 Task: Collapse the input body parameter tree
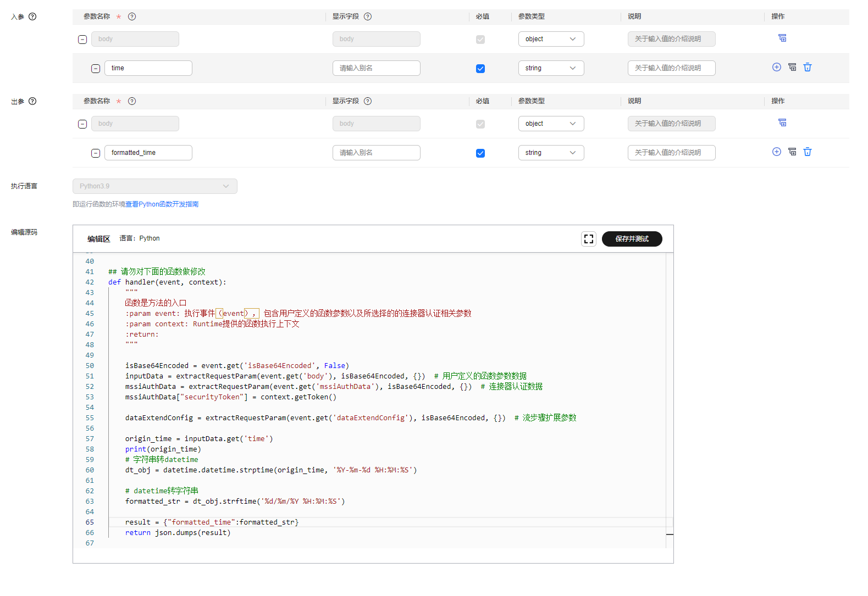(82, 40)
